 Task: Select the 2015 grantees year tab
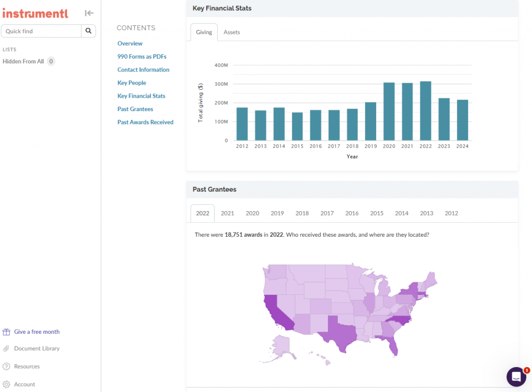377,213
